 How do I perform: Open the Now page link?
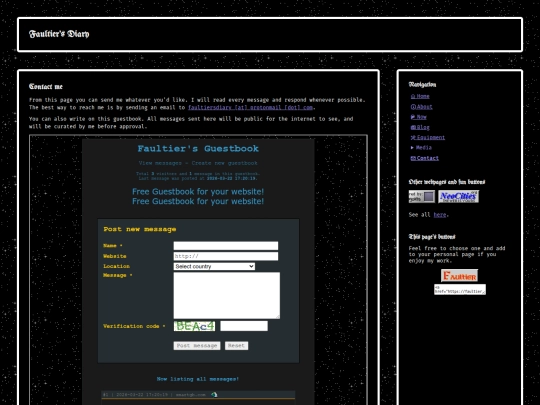(x=419, y=117)
